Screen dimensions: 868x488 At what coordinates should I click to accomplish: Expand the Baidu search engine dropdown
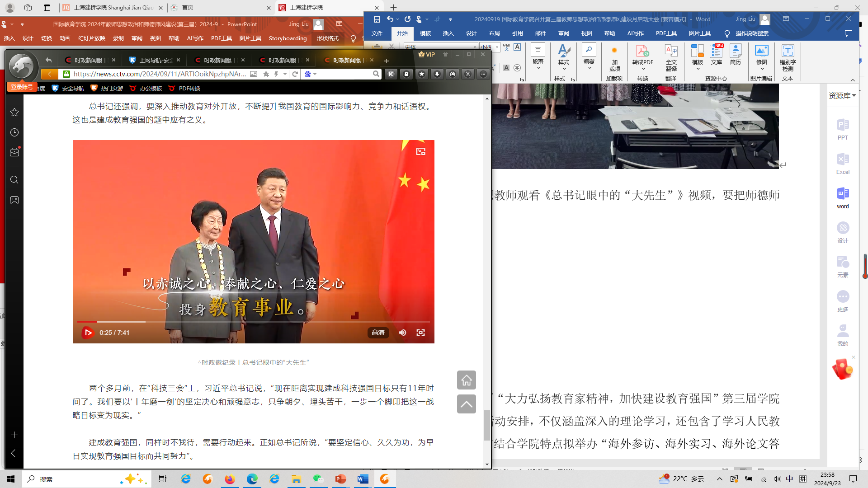point(315,74)
